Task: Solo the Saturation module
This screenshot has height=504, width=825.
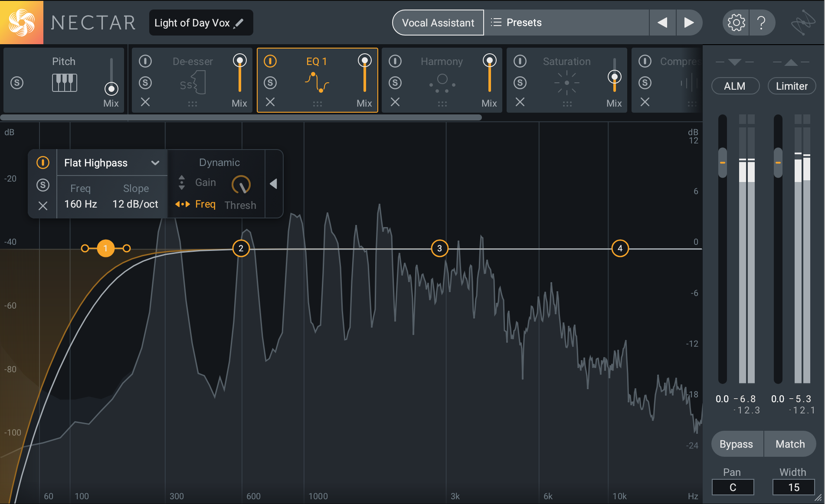Action: [x=520, y=82]
